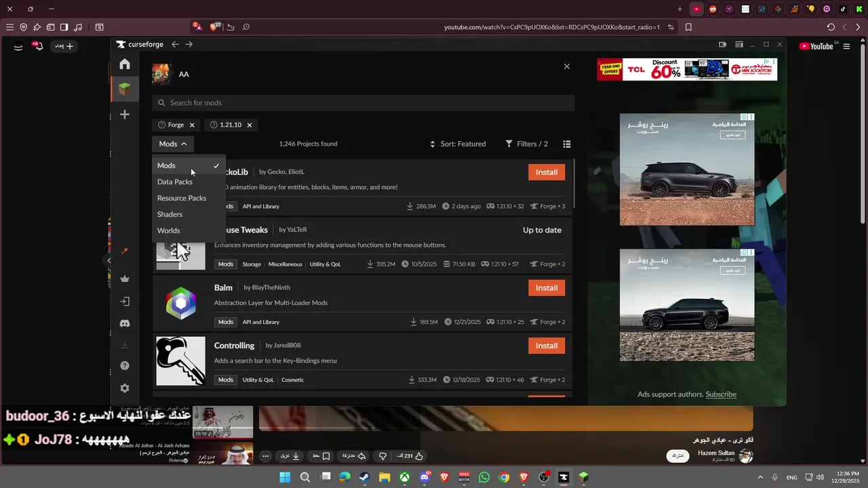Click the Cosmetic tag on Controlling
The width and height of the screenshot is (868, 488).
pos(293,380)
